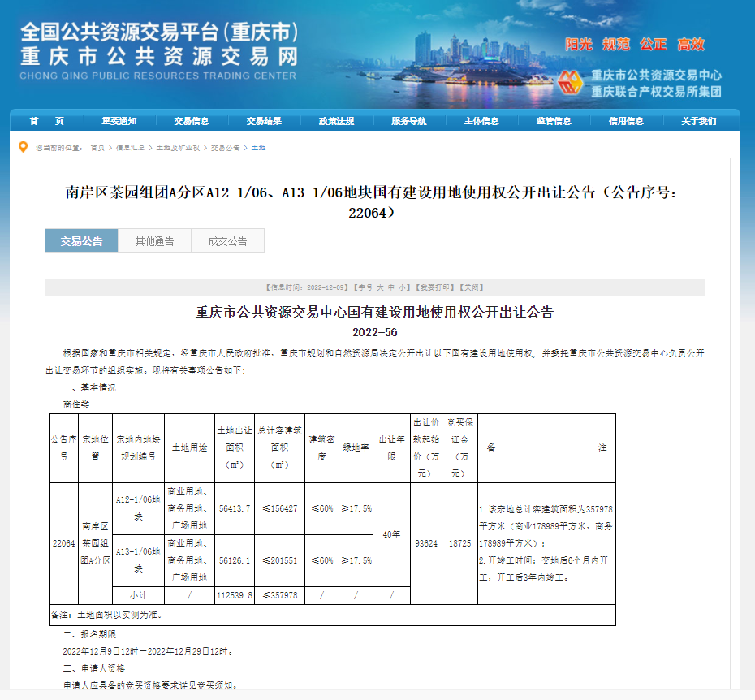Click the 一、基本情况 section heading
This screenshot has height=700, width=755.
pos(89,387)
